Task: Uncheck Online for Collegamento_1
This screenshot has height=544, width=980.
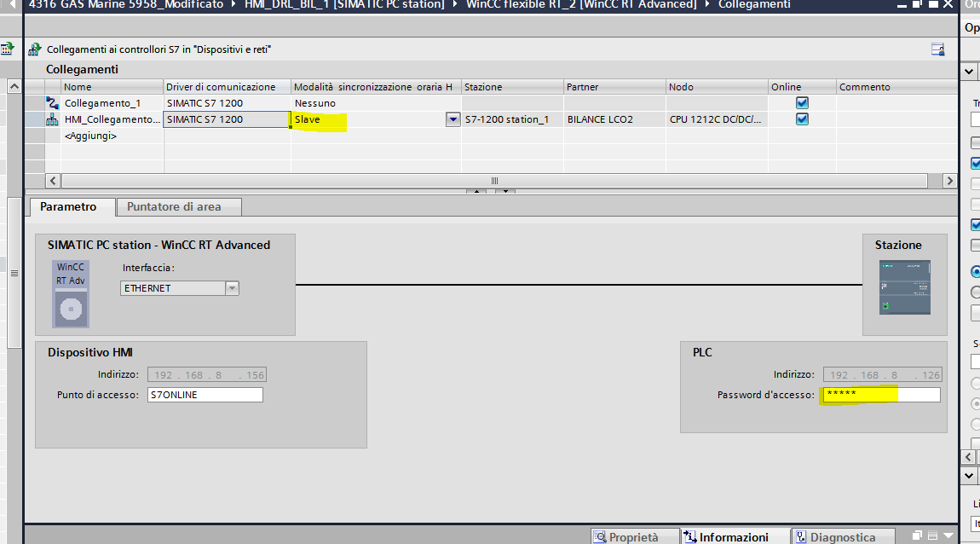Action: point(802,103)
